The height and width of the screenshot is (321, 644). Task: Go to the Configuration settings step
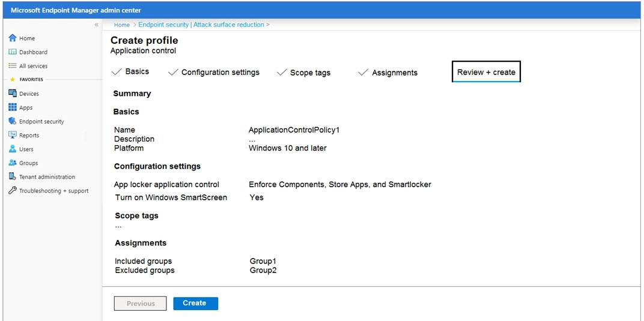click(214, 72)
